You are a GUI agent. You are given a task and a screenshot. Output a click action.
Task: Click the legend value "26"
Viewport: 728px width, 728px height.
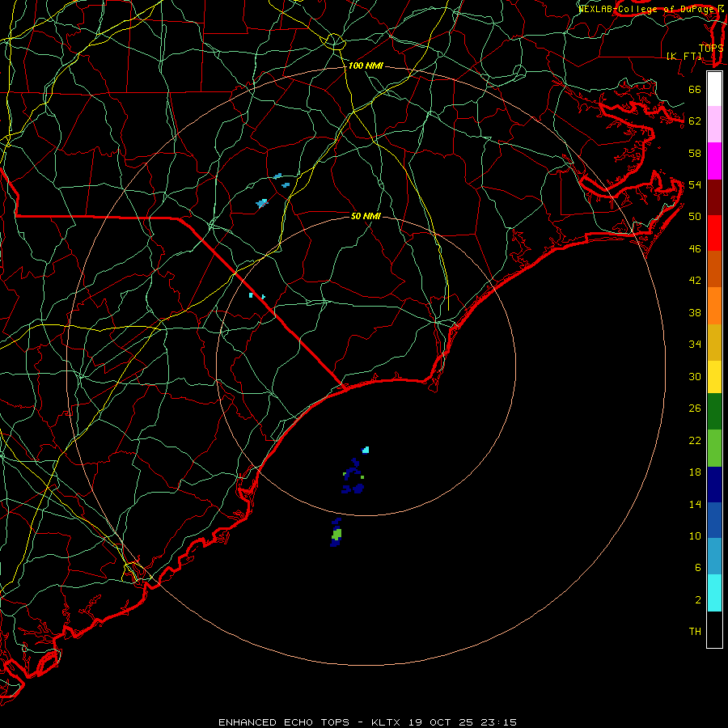pyautogui.click(x=695, y=408)
